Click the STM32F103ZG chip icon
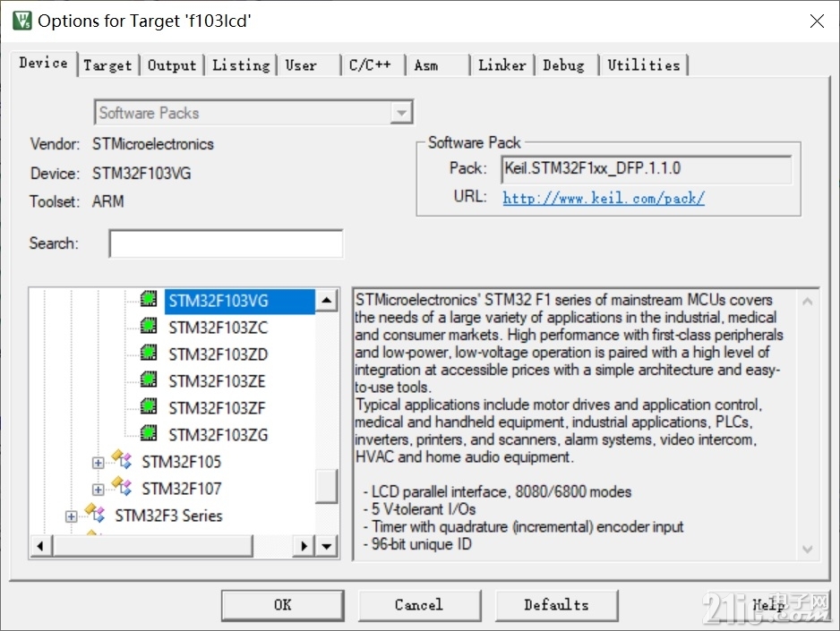The width and height of the screenshot is (840, 631). [x=149, y=433]
